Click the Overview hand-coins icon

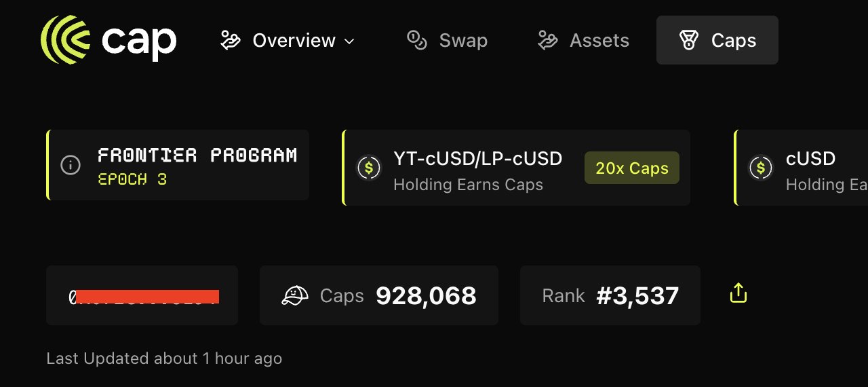pyautogui.click(x=231, y=41)
